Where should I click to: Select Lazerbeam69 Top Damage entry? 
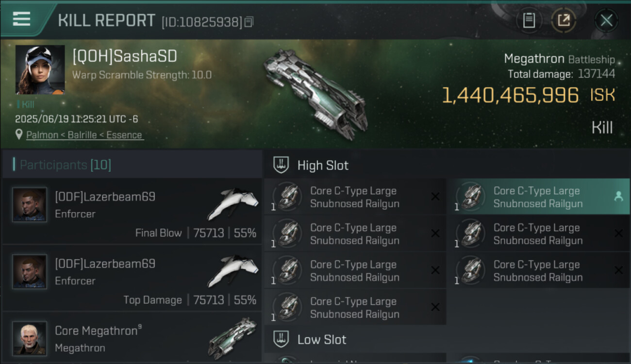(x=132, y=279)
